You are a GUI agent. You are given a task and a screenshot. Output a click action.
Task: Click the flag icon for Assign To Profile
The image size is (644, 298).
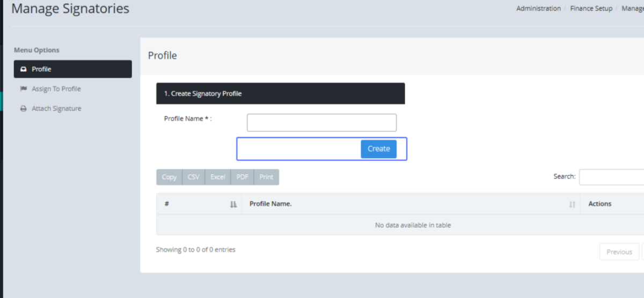tap(24, 89)
